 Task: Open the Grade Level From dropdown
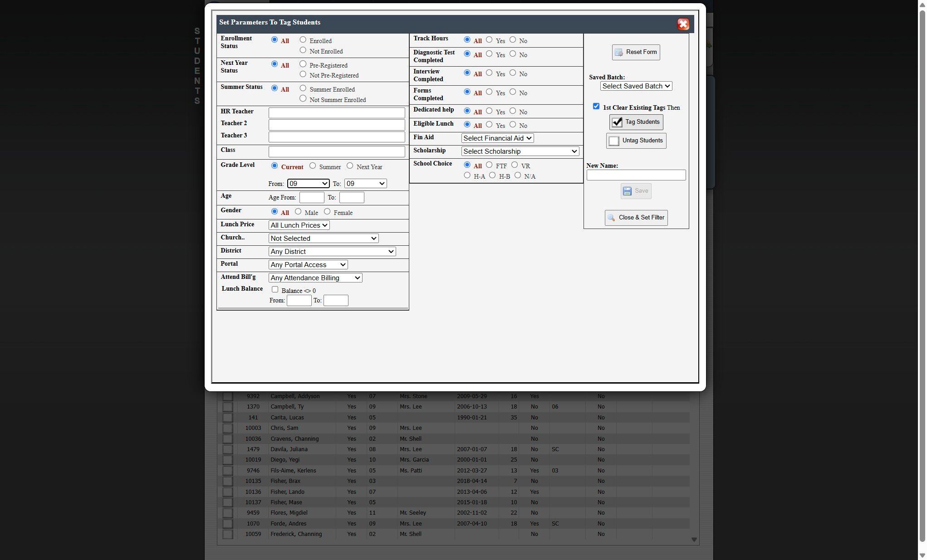tap(309, 184)
